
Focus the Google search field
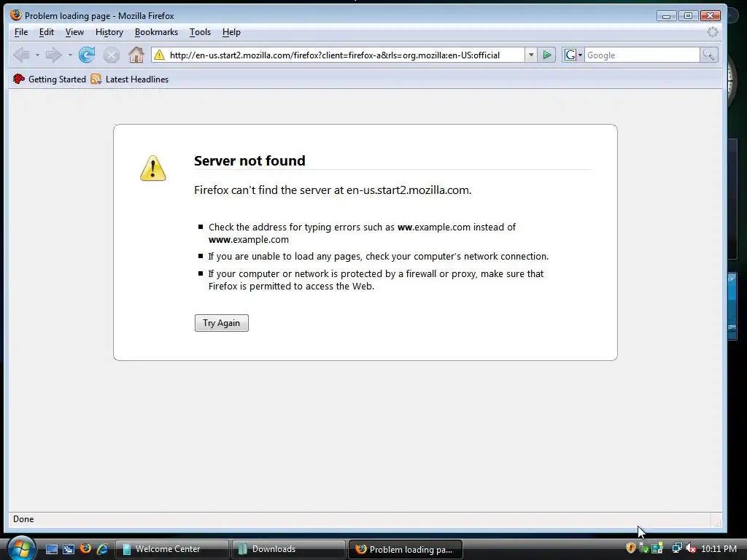[x=642, y=55]
